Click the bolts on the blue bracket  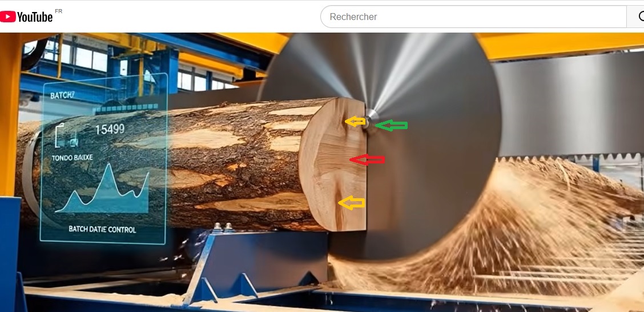click(x=223, y=227)
